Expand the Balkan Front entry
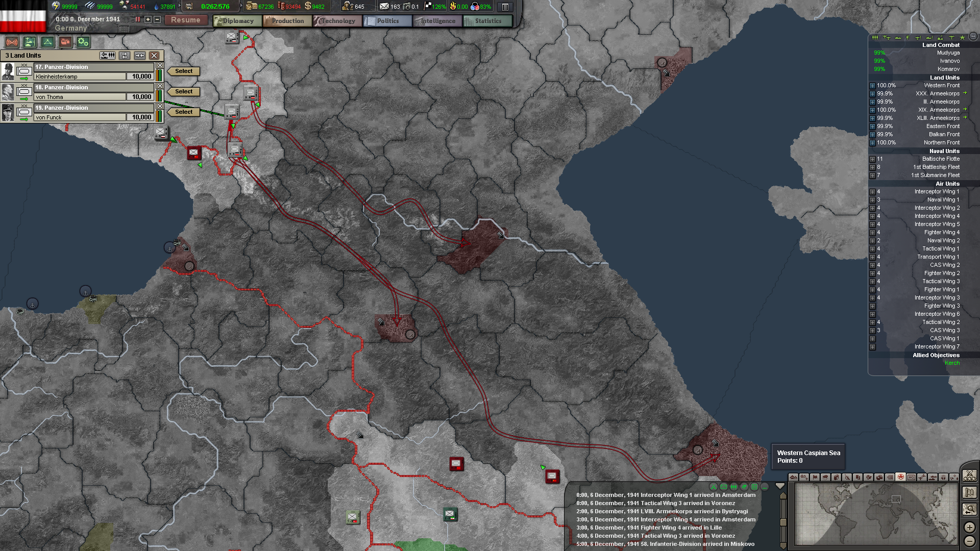Image resolution: width=980 pixels, height=551 pixels. pyautogui.click(x=872, y=135)
